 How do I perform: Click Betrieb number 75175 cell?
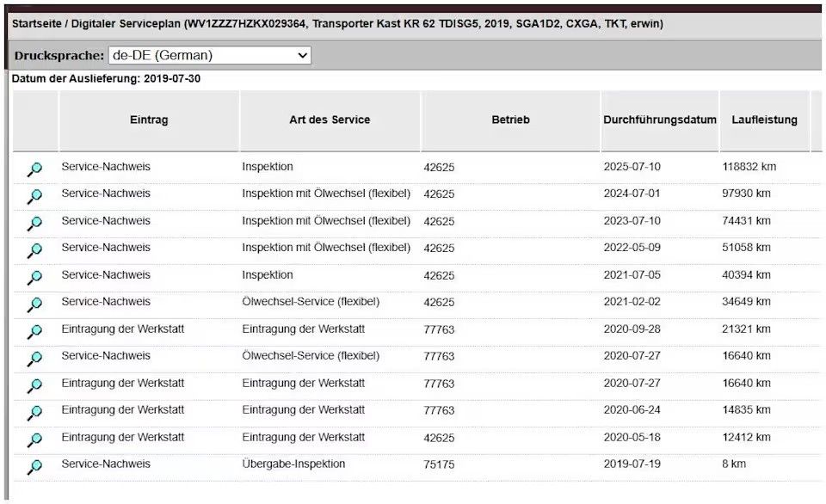coord(439,464)
